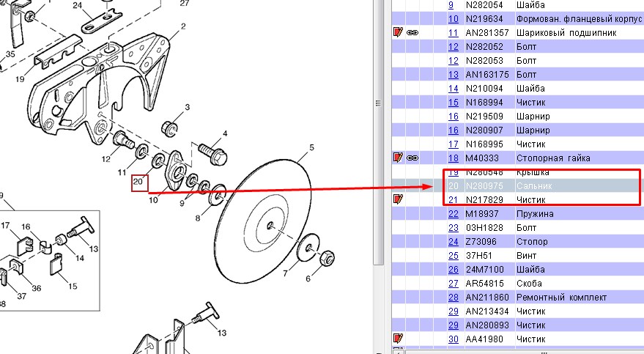Open link 26 for 24M7100 Шайба
The width and height of the screenshot is (644, 354).
coord(453,270)
